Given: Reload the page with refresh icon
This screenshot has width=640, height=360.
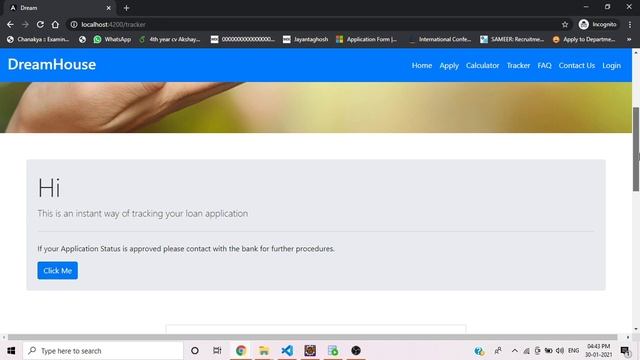Looking at the screenshot, I should point(40,24).
